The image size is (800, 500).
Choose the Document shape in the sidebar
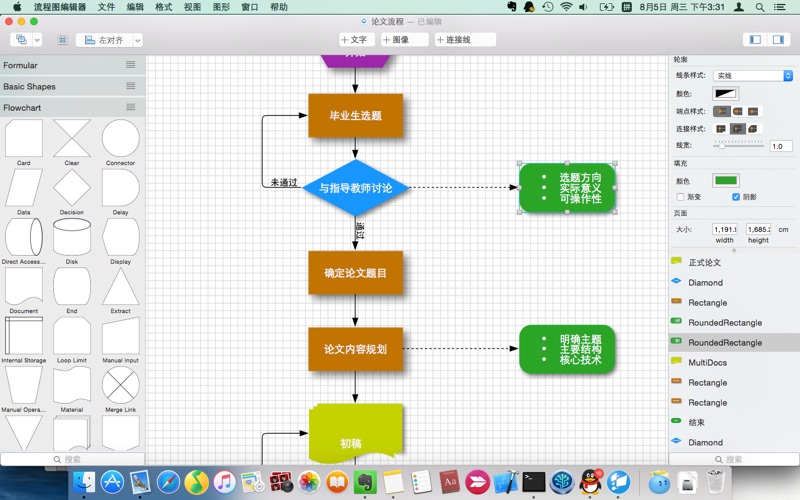pyautogui.click(x=24, y=286)
